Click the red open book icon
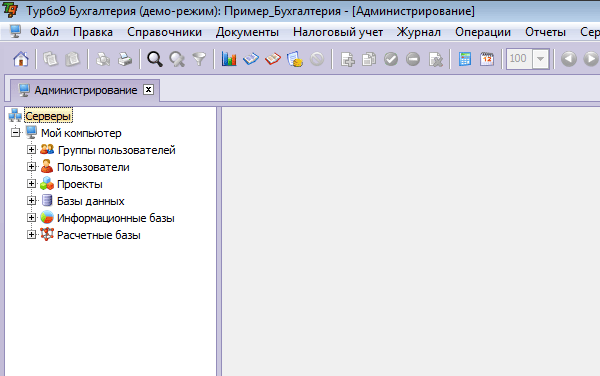 pyautogui.click(x=273, y=59)
